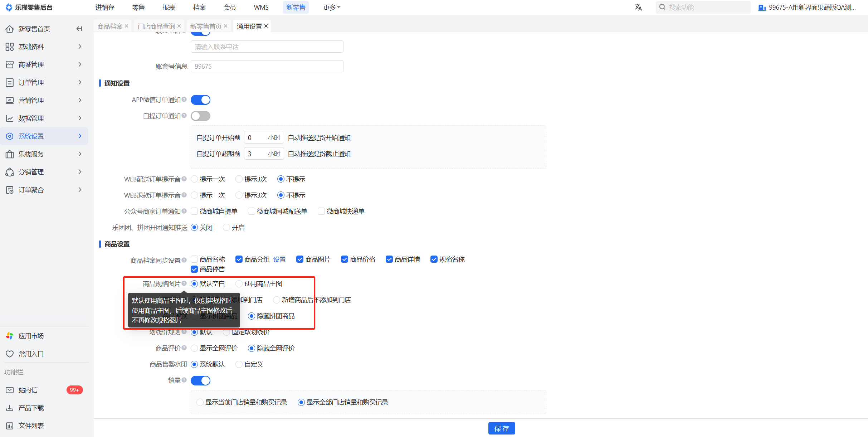Select 提示一次 for WEB配送订单提示音
Image resolution: width=868 pixels, height=437 pixels.
[194, 179]
